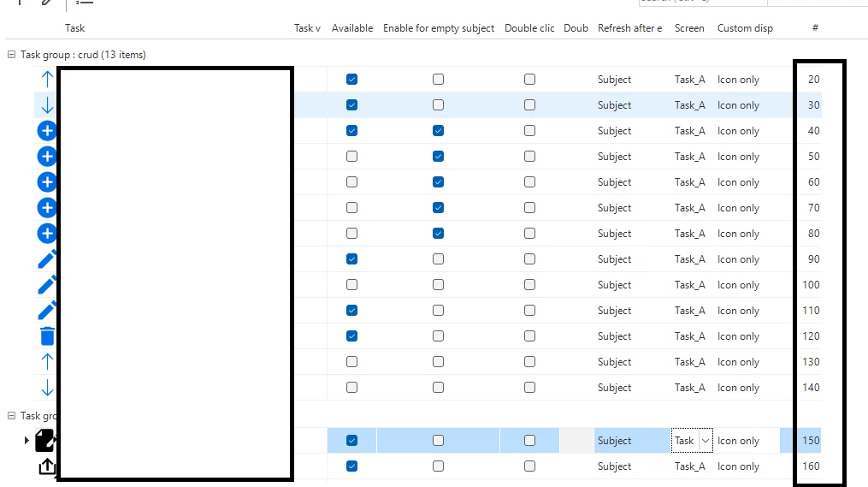Select the Task_A cell in row 160
868x487 pixels.
click(x=690, y=466)
